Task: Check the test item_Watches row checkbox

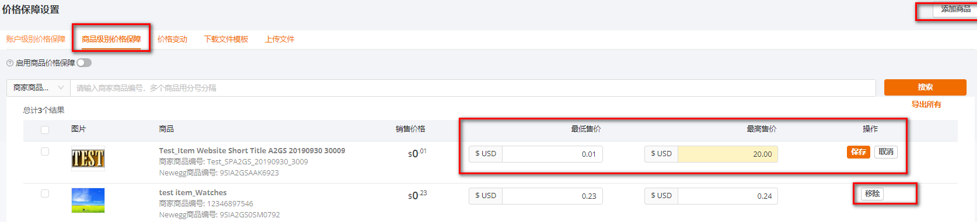Action: (45, 193)
